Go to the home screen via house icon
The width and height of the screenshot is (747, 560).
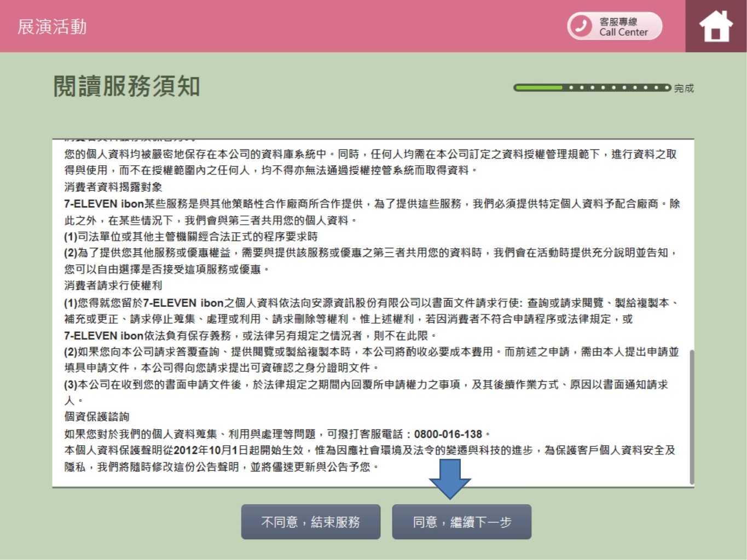click(x=716, y=26)
